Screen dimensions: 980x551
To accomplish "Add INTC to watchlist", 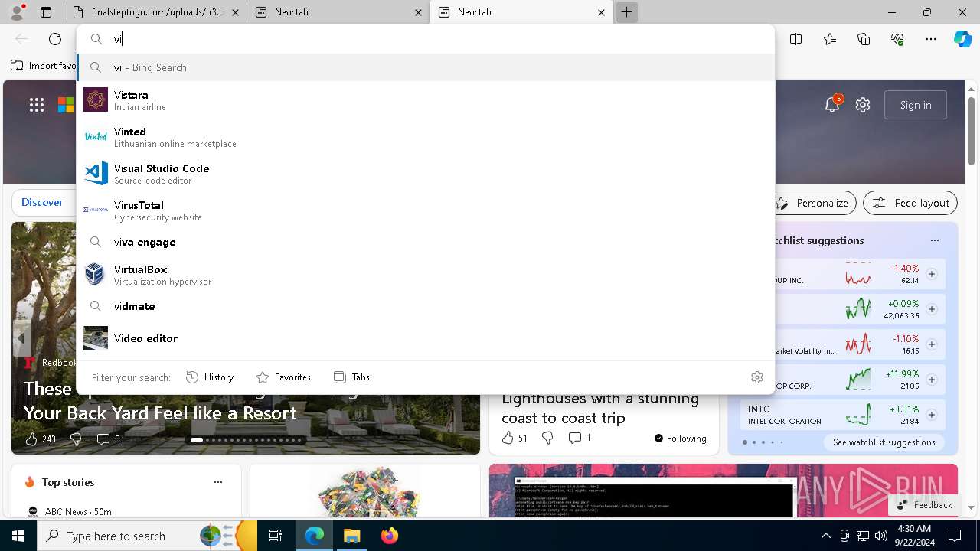I will 932,415.
